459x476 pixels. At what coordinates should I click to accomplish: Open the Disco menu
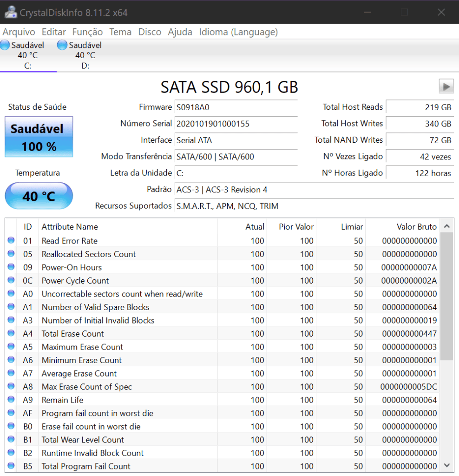pos(150,32)
